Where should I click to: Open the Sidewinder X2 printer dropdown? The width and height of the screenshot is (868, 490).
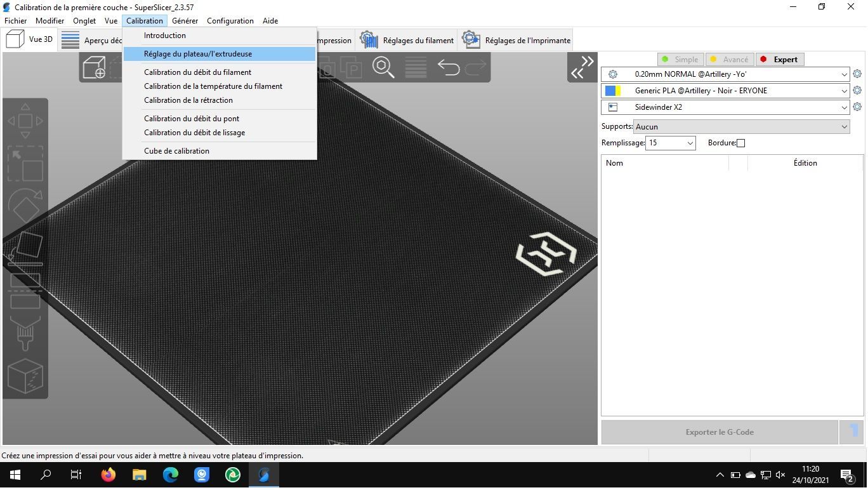[725, 107]
